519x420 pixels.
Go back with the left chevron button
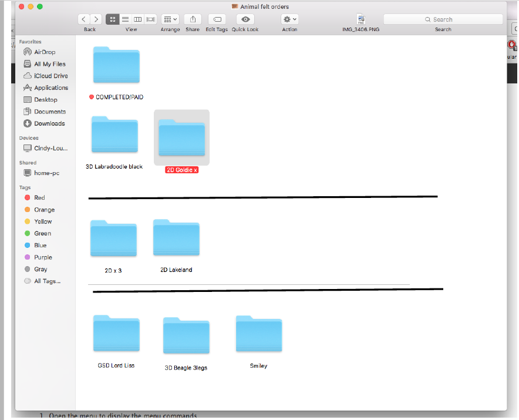point(84,19)
